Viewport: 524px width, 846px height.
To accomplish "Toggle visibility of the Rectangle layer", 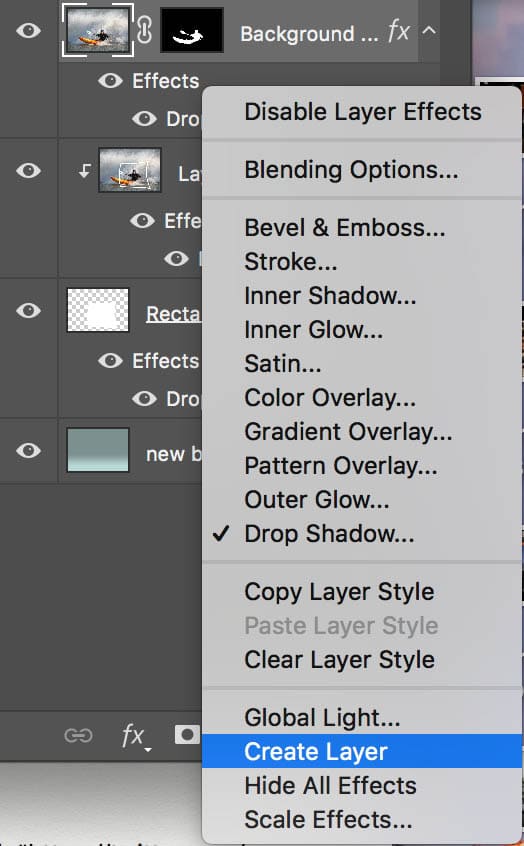I will click(28, 310).
